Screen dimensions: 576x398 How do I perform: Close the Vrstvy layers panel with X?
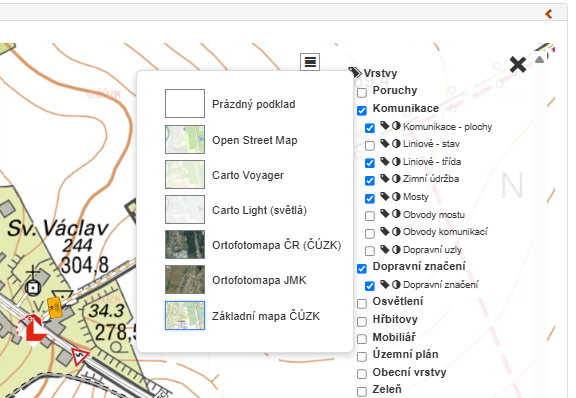518,65
